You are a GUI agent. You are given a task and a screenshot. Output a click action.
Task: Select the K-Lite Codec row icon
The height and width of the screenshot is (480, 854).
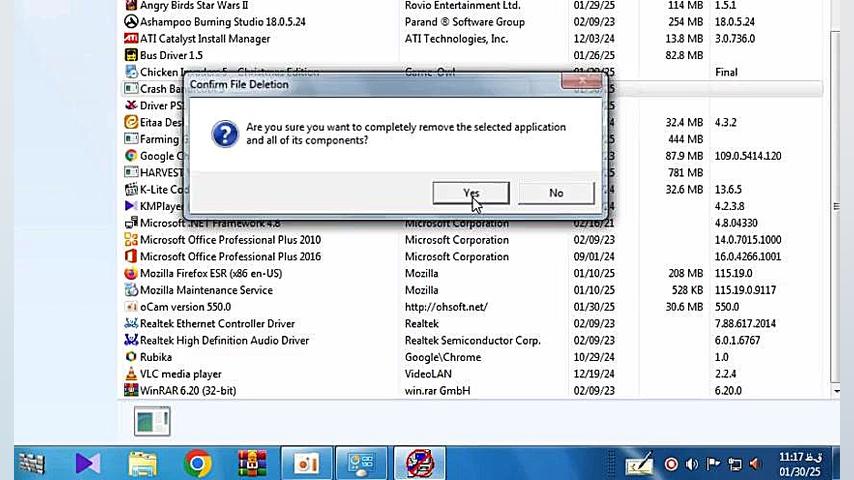coord(131,189)
